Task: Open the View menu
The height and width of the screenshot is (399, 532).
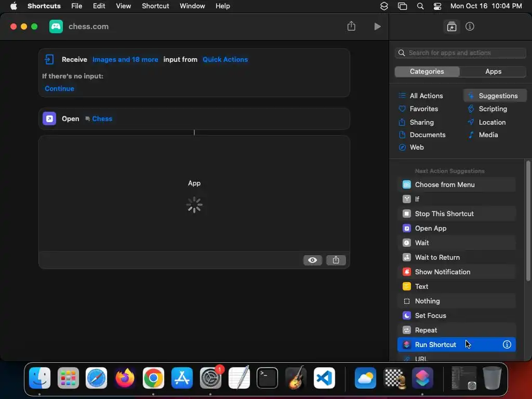Action: pyautogui.click(x=123, y=6)
